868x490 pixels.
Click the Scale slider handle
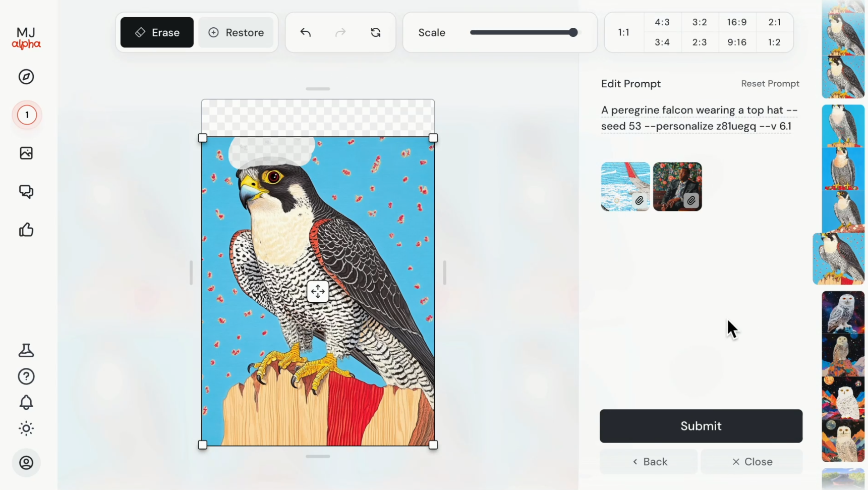click(573, 33)
